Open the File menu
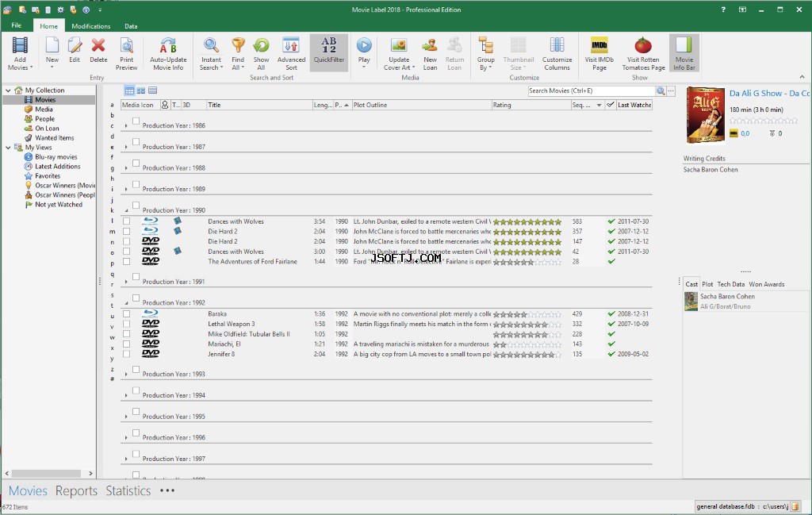This screenshot has width=812, height=515. (16, 25)
